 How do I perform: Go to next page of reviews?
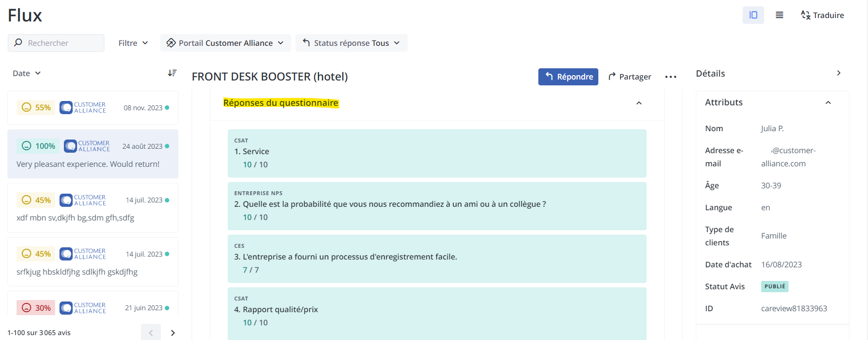click(x=173, y=333)
